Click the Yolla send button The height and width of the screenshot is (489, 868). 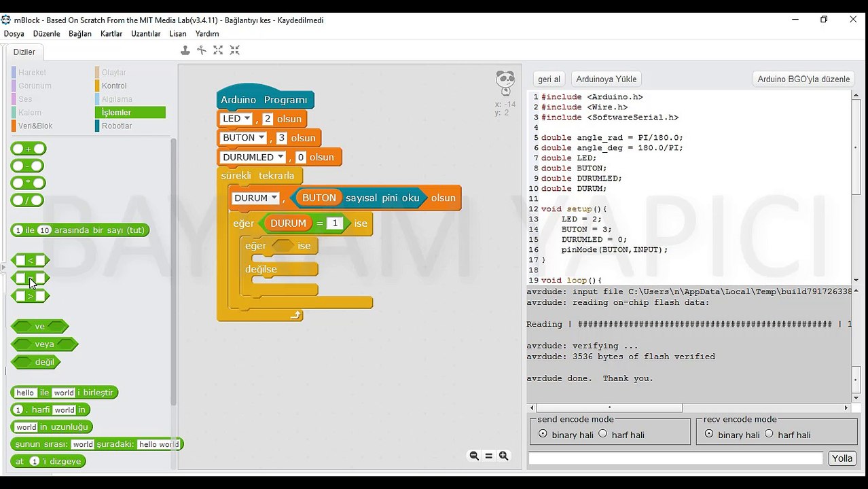coord(842,458)
